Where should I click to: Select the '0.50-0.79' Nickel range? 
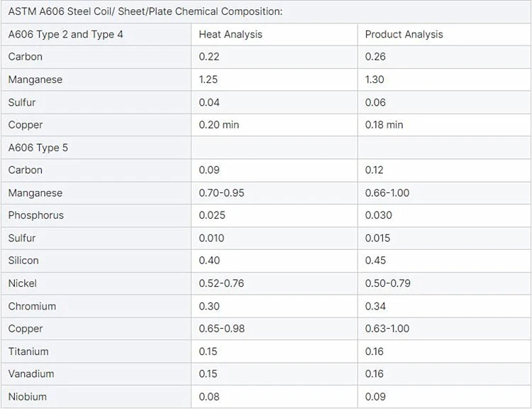click(x=388, y=283)
